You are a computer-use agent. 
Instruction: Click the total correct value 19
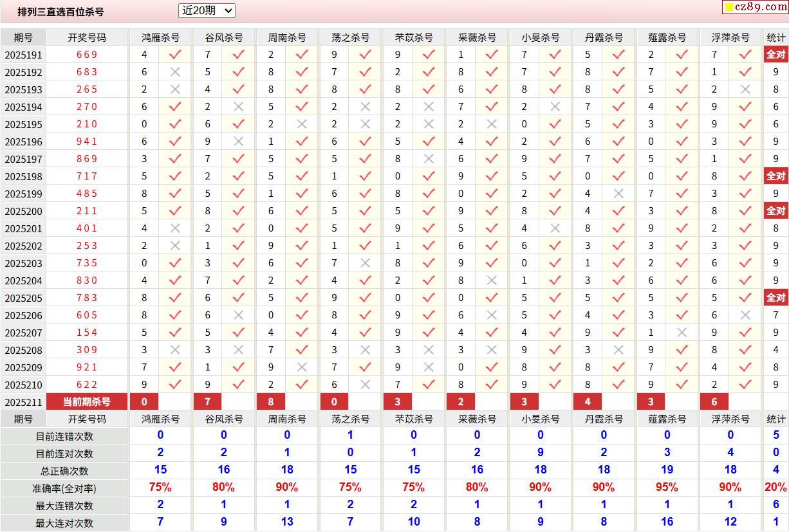[667, 470]
